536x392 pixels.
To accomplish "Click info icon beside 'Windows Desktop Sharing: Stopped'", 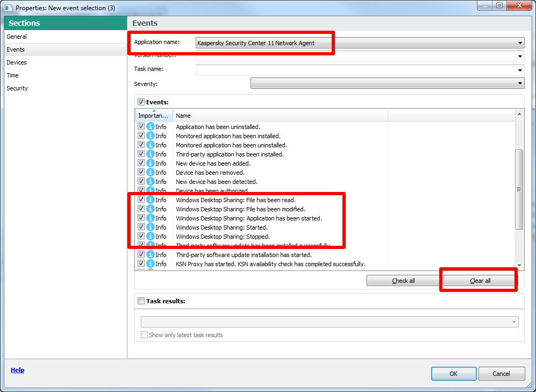I will [x=151, y=237].
